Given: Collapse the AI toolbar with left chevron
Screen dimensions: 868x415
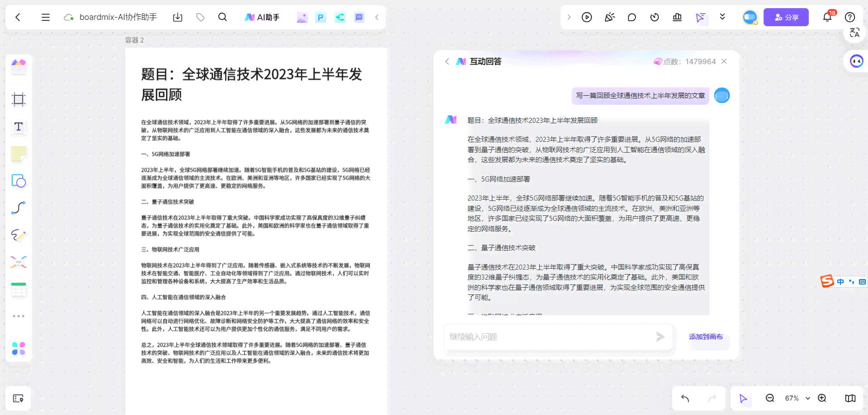Looking at the screenshot, I should click(x=377, y=17).
